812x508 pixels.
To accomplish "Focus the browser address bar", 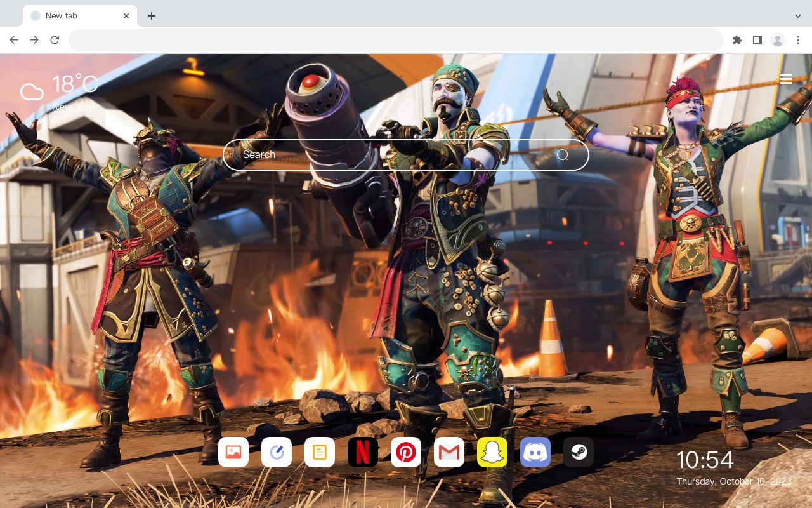I will [396, 40].
